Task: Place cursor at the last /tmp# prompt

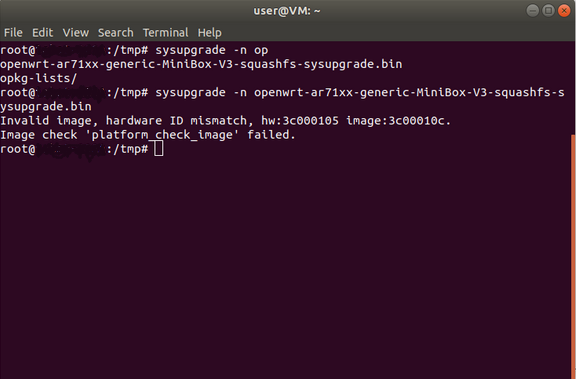Action: tap(158, 149)
